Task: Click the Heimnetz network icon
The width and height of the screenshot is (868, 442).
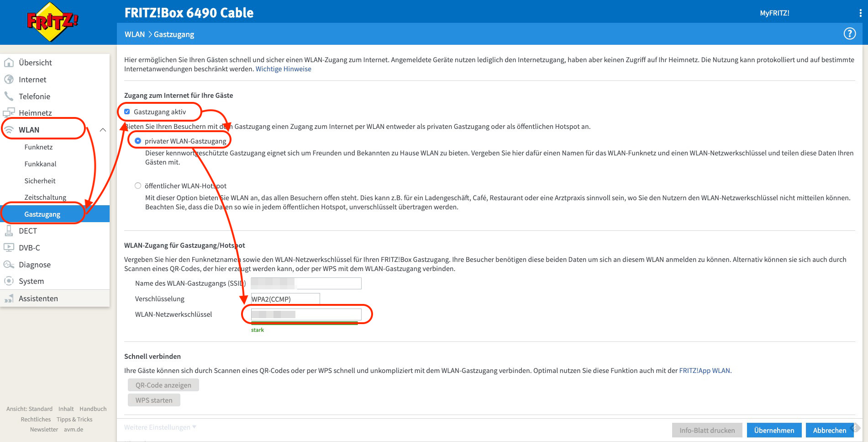Action: tap(9, 112)
